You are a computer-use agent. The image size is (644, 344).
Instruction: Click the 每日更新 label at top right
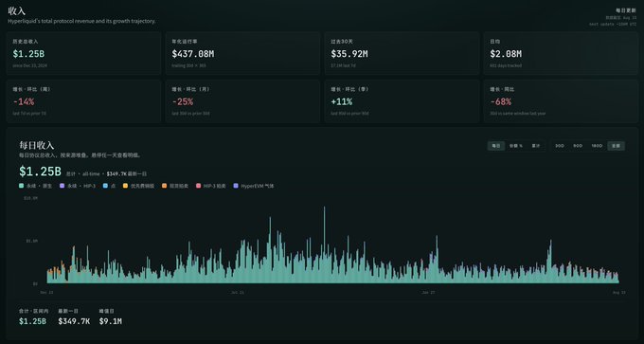tap(626, 10)
